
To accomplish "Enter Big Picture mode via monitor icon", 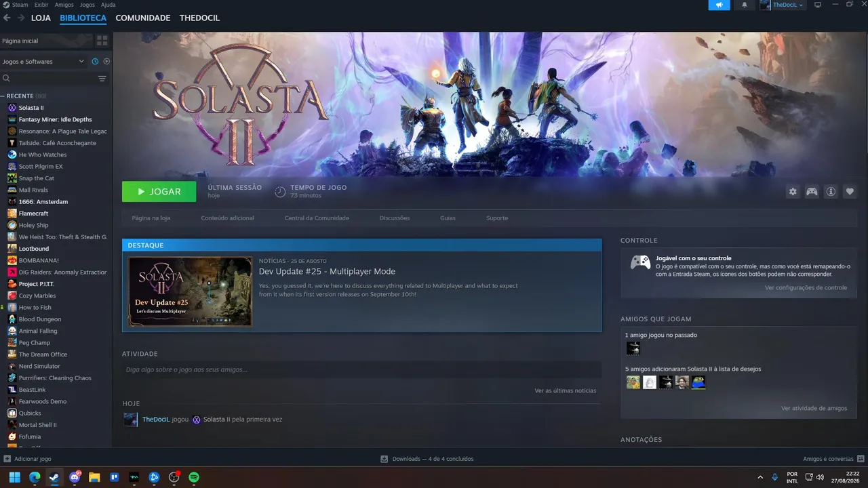I will [x=818, y=5].
